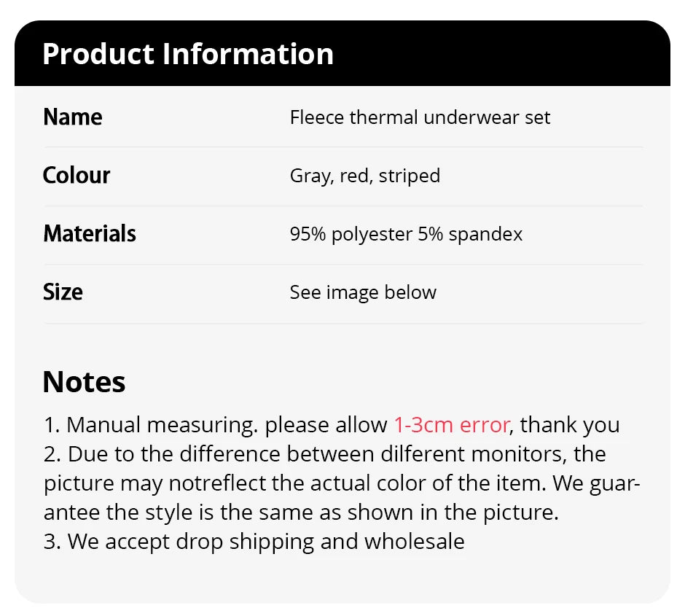Image resolution: width=685 pixels, height=616 pixels.
Task: Click the Notes heading
Action: [x=84, y=382]
